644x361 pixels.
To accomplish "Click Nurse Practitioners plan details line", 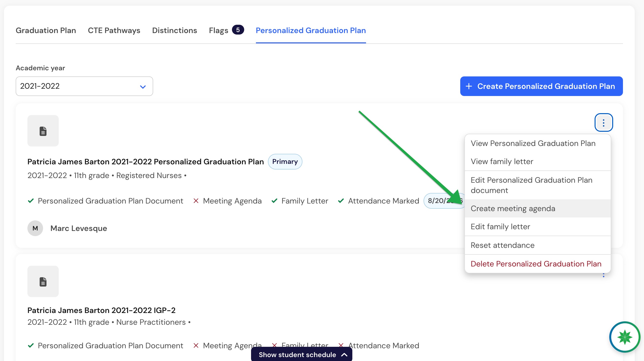I will (109, 322).
